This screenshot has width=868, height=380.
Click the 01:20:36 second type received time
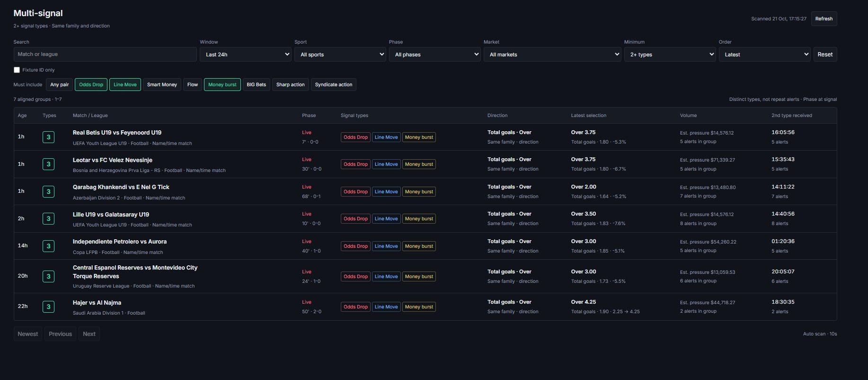click(783, 242)
